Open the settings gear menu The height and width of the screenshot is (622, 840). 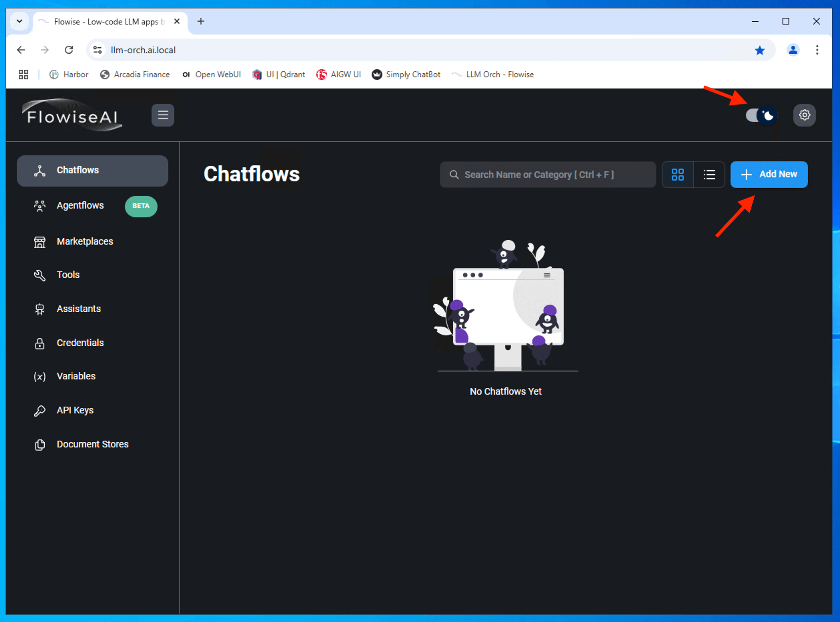point(804,115)
